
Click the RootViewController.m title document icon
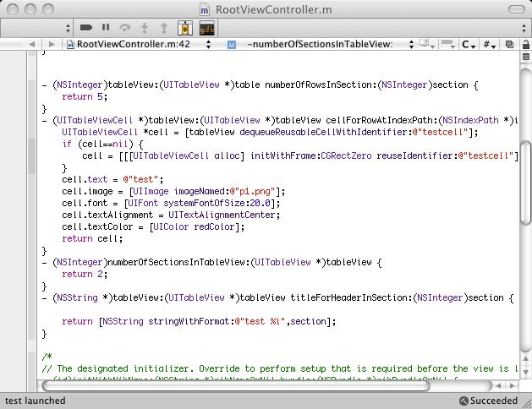pos(204,9)
